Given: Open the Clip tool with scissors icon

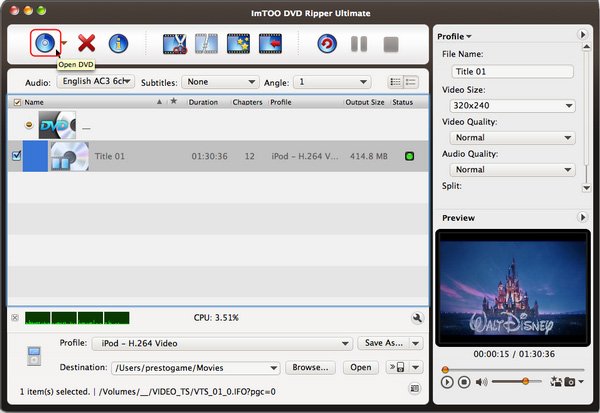Looking at the screenshot, I should [x=175, y=44].
